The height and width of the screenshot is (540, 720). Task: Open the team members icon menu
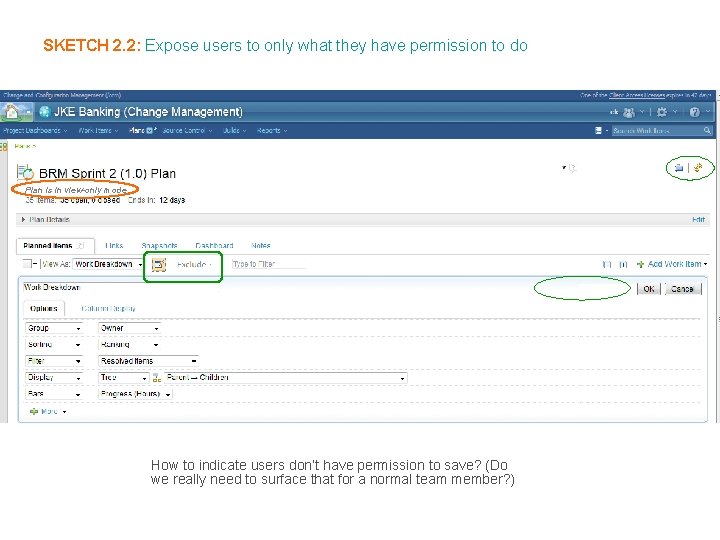629,112
